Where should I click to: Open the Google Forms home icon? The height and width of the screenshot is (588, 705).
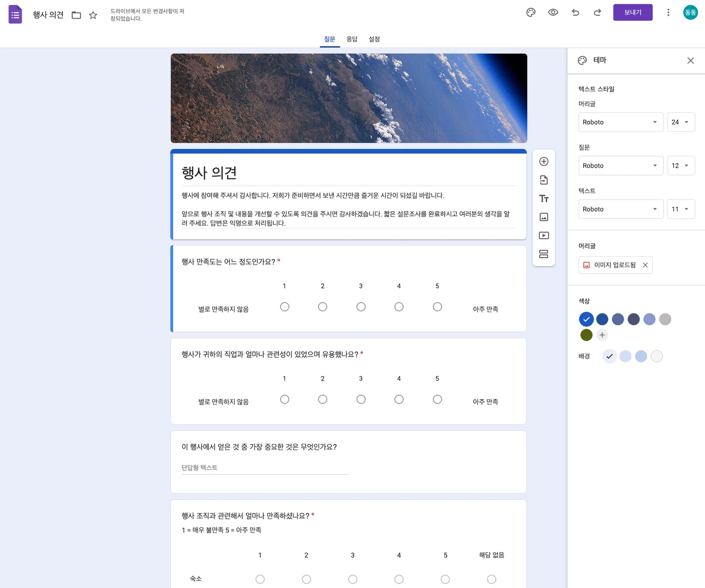15,14
